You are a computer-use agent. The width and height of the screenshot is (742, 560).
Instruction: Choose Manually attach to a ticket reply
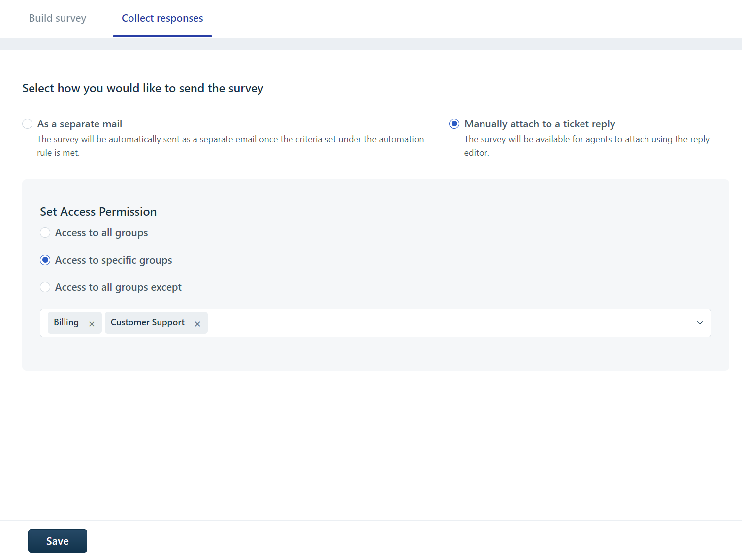pos(454,124)
